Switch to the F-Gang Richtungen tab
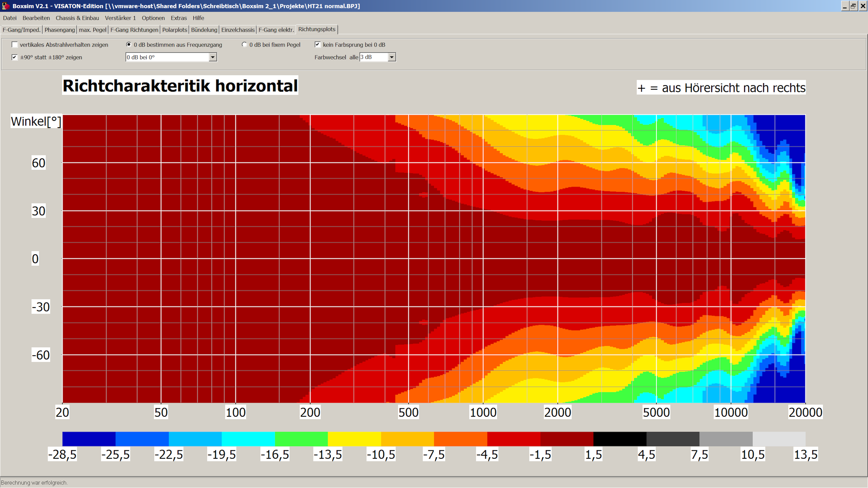The height and width of the screenshot is (488, 868). pos(134,30)
